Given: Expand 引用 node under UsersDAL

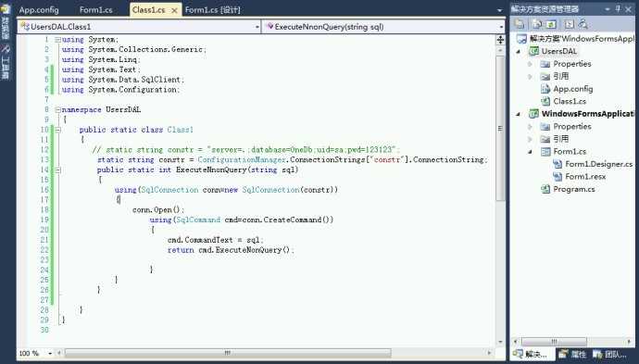Looking at the screenshot, I should pos(531,77).
